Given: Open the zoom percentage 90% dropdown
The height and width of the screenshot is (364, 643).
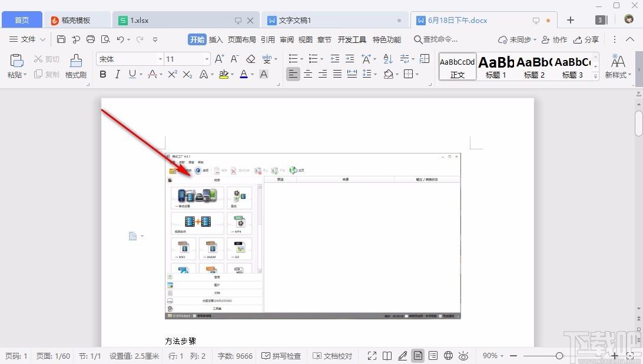Looking at the screenshot, I should click(x=492, y=356).
